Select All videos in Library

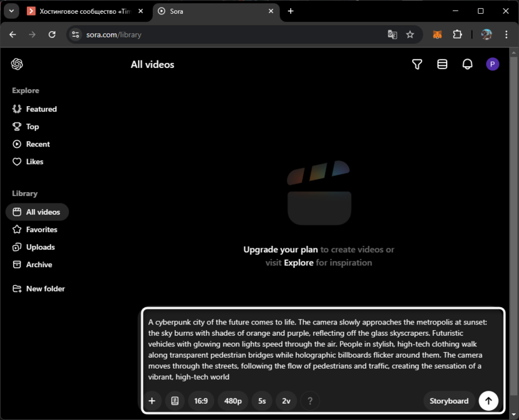(x=37, y=212)
